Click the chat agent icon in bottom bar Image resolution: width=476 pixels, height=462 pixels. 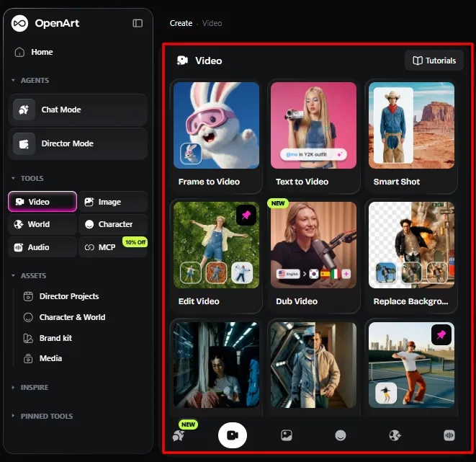(178, 436)
